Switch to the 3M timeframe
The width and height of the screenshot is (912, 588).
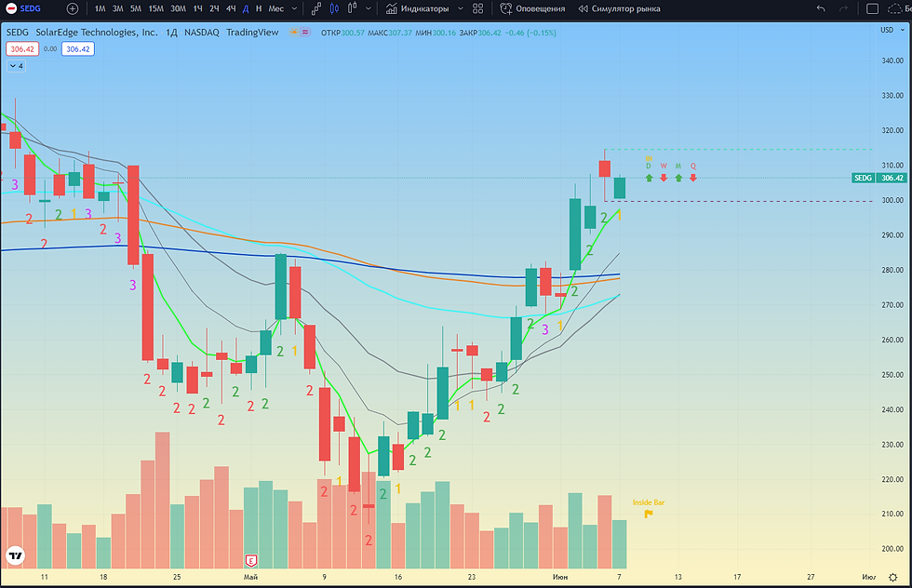(x=117, y=8)
